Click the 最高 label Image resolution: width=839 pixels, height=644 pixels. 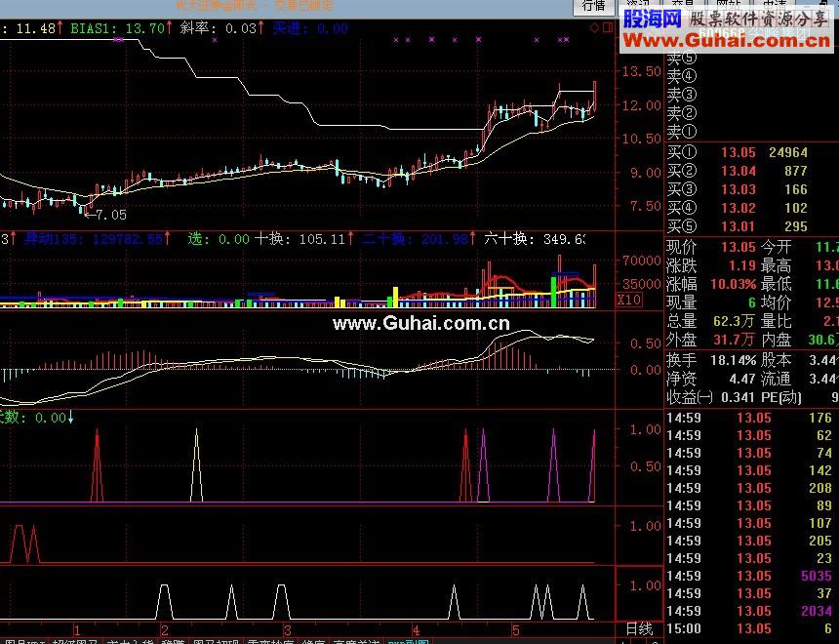point(776,265)
